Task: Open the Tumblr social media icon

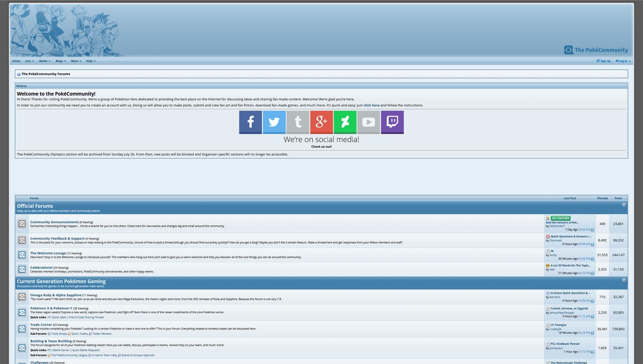Action: click(x=298, y=122)
